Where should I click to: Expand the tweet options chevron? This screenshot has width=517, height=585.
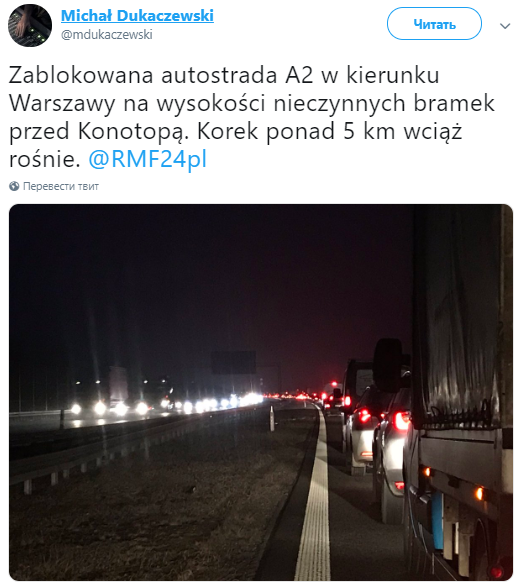click(505, 26)
